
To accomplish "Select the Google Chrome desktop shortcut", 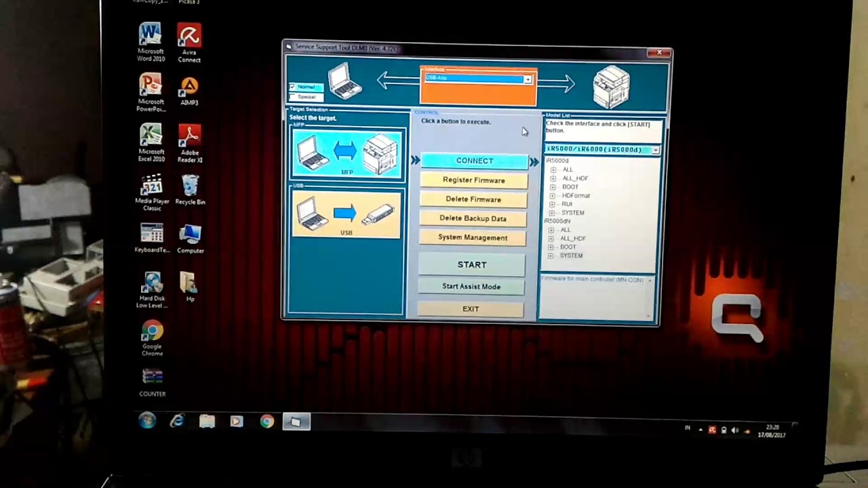I will [x=152, y=339].
